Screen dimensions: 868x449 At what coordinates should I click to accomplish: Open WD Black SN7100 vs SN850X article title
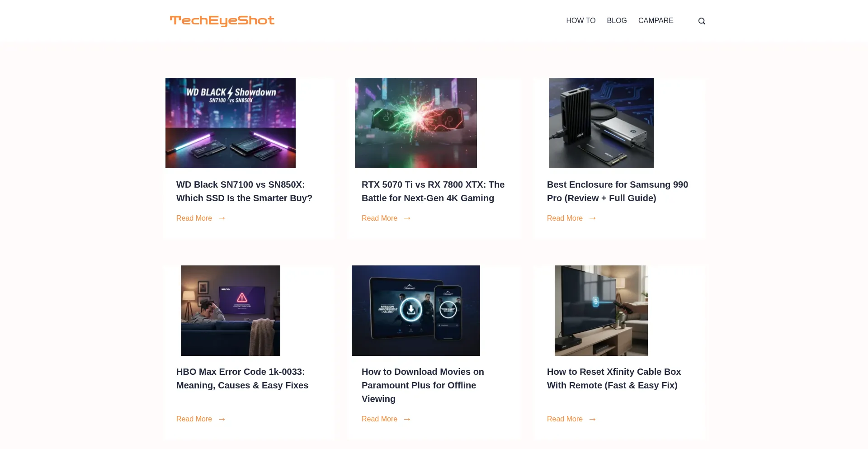244,191
